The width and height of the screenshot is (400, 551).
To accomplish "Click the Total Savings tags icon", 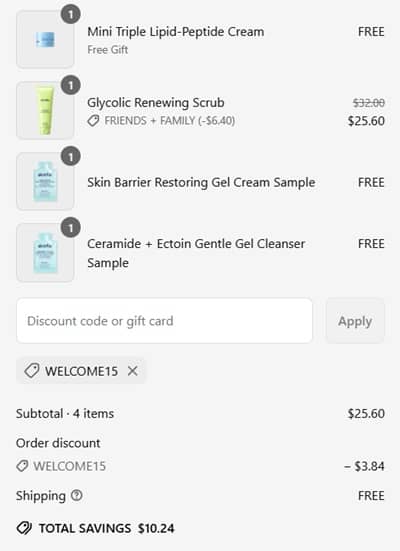I will [x=24, y=528].
